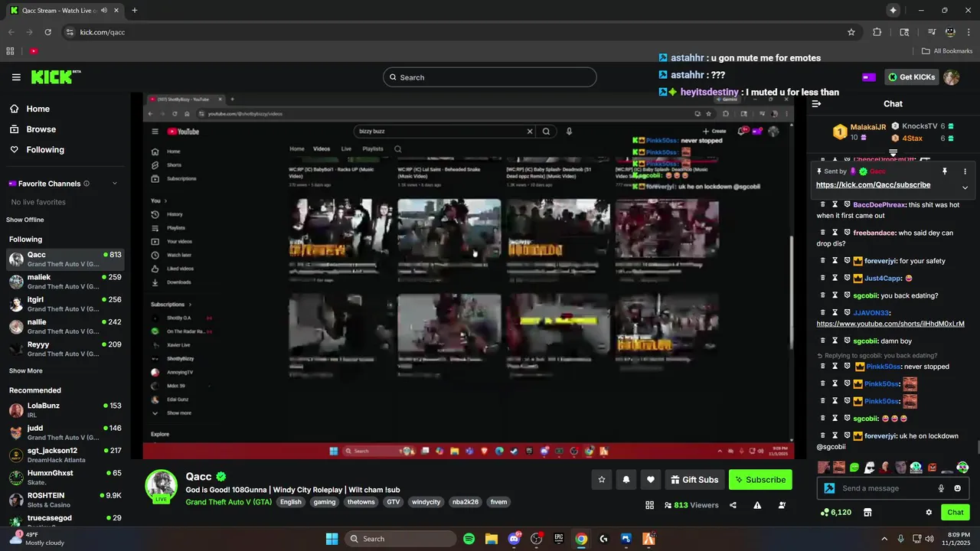This screenshot has height=551, width=980.
Task: Open the pinned kick.com/Qacc/subscribe link
Action: pyautogui.click(x=873, y=185)
